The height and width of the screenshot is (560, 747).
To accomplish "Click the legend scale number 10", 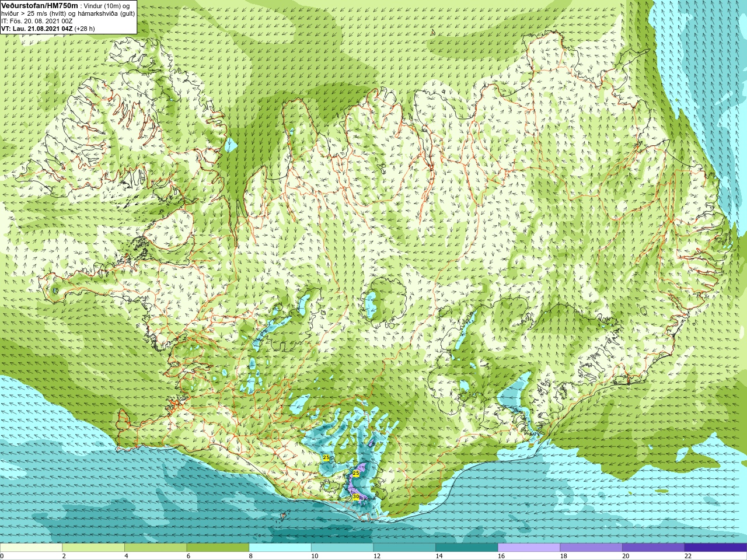I will pos(315,556).
